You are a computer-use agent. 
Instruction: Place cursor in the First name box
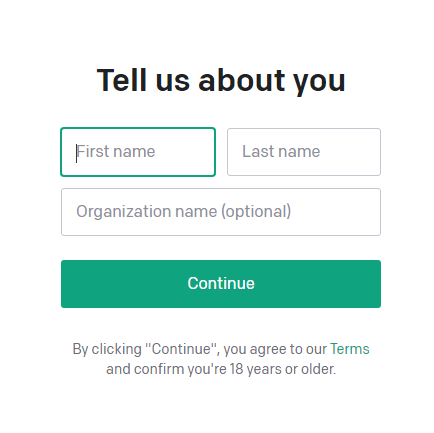(138, 152)
